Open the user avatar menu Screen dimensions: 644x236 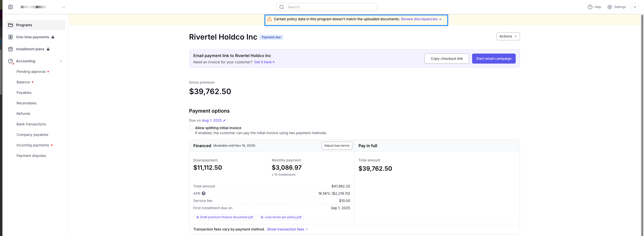pyautogui.click(x=635, y=7)
